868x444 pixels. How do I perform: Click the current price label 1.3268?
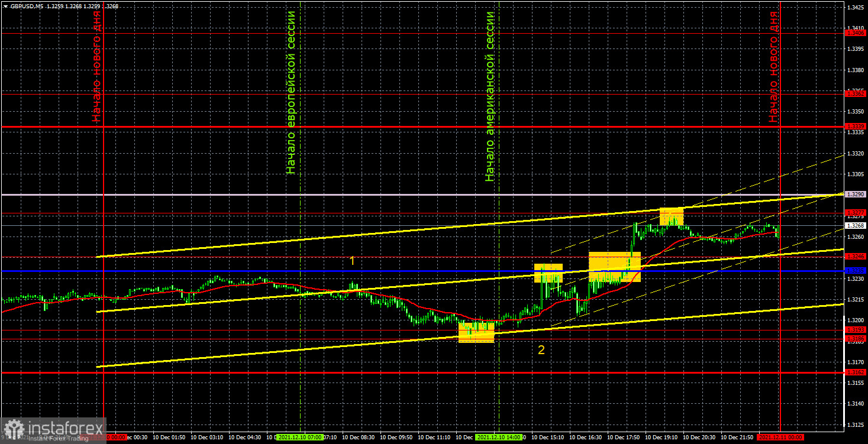coord(856,225)
